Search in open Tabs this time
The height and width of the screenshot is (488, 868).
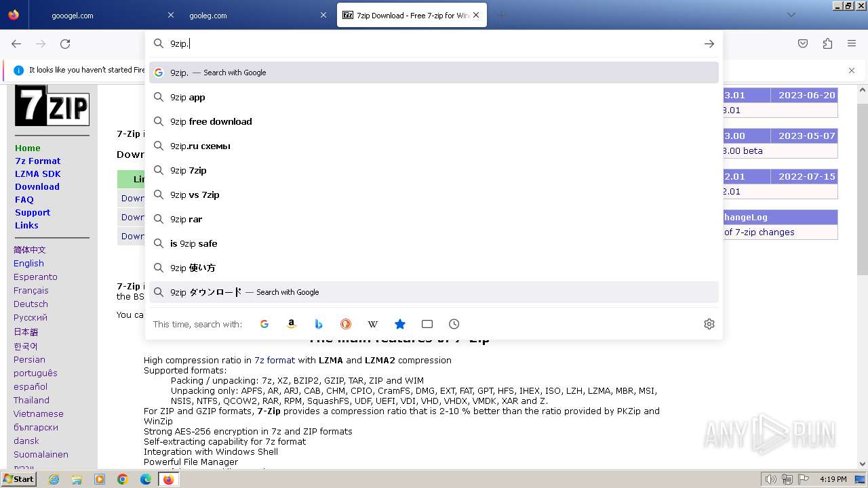click(x=427, y=324)
